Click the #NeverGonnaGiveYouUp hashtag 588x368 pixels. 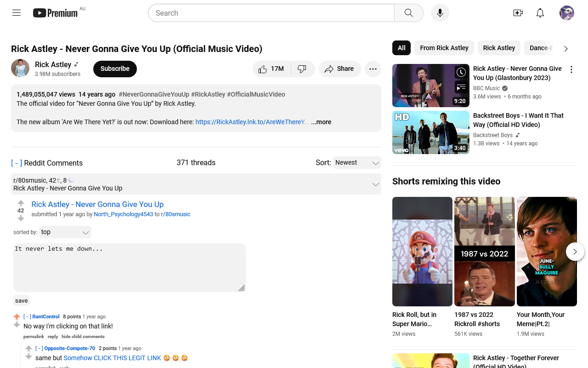tap(154, 94)
